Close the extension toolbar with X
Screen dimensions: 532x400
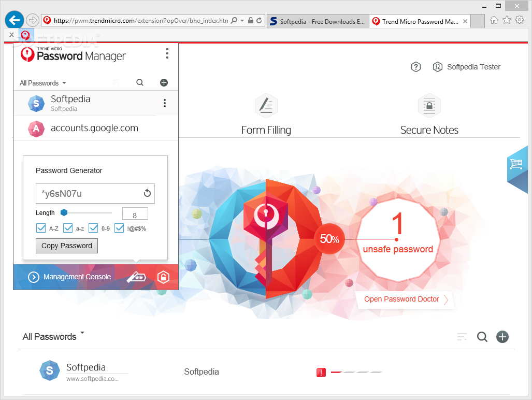coord(11,35)
